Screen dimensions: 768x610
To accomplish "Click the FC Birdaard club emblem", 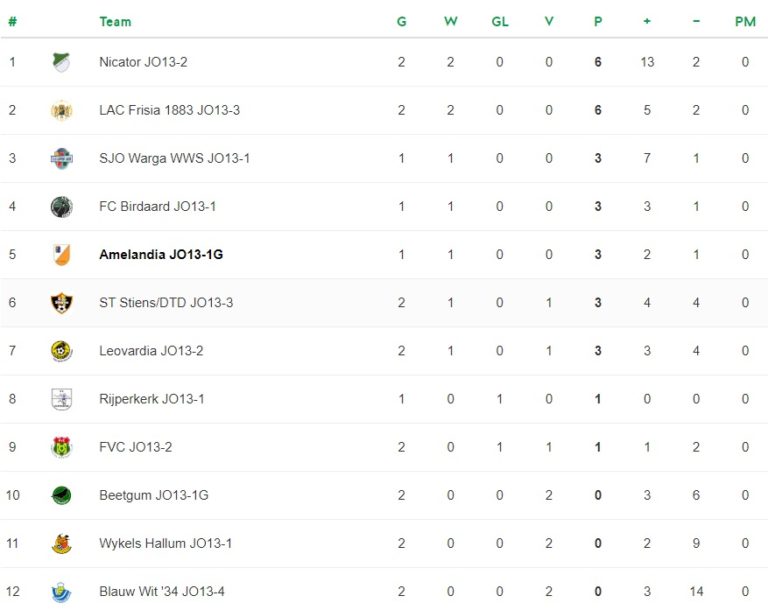I will click(61, 206).
